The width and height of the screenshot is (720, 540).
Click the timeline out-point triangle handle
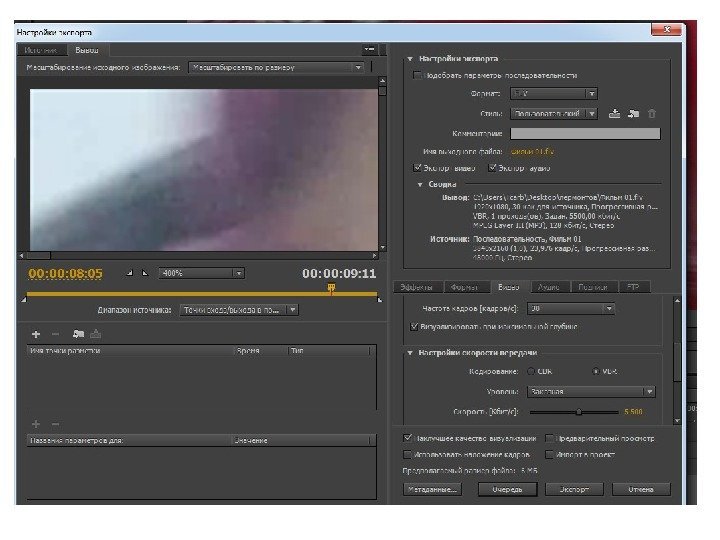(379, 300)
